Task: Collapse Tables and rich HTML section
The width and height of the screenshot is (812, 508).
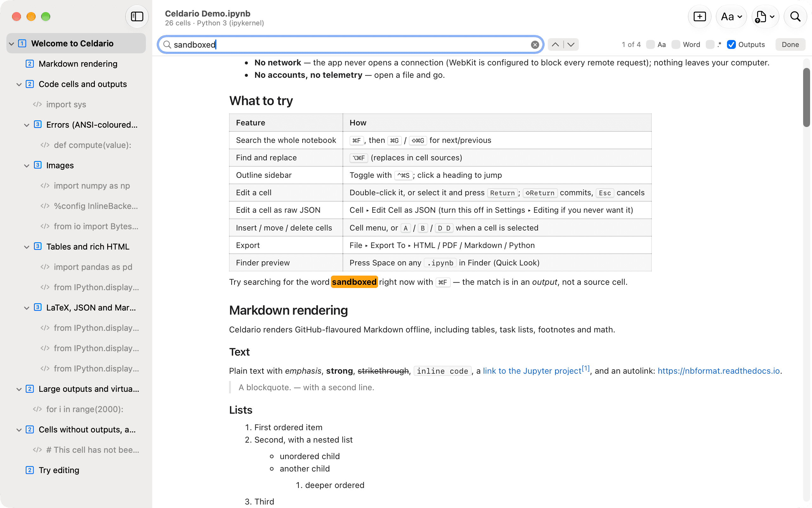Action: click(27, 247)
